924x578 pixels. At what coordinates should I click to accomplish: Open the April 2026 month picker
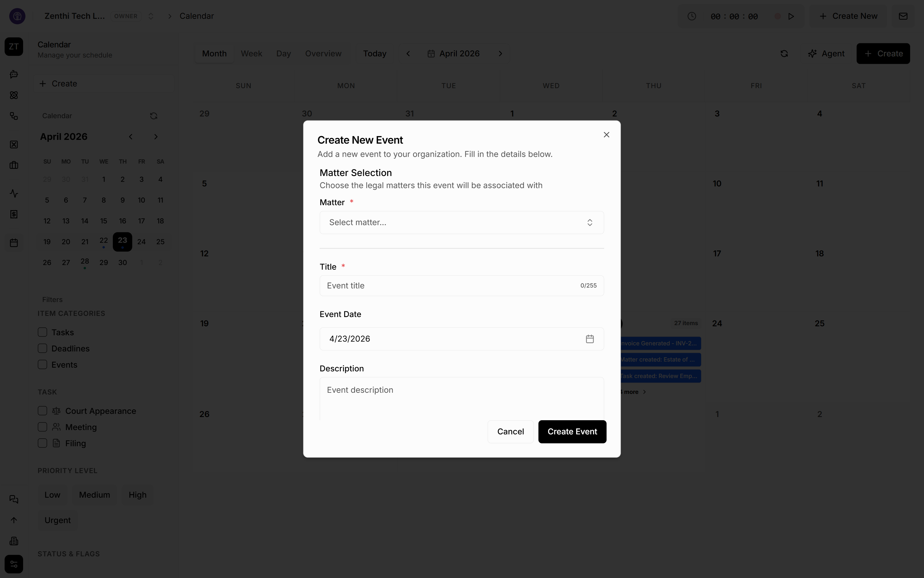[x=454, y=53]
